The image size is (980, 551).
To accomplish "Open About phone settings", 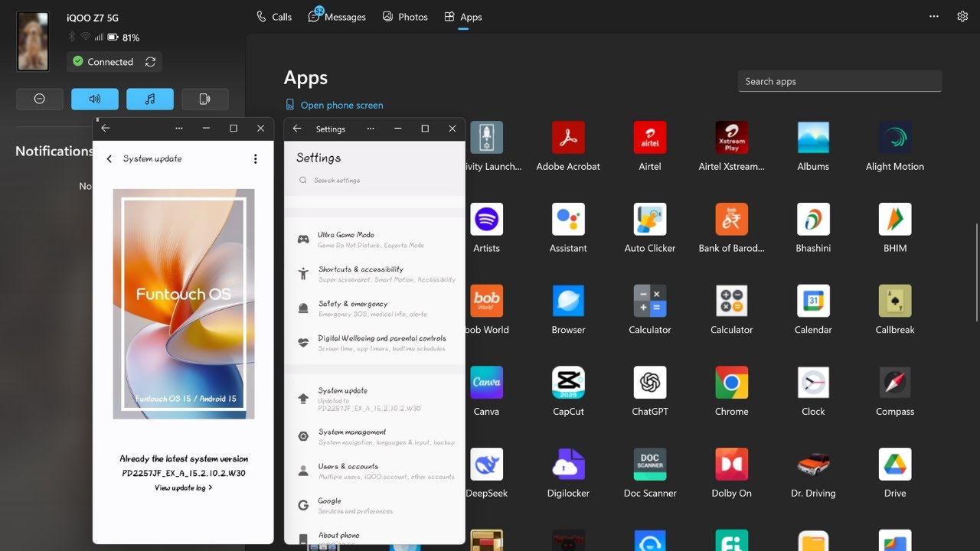I will pos(375,536).
